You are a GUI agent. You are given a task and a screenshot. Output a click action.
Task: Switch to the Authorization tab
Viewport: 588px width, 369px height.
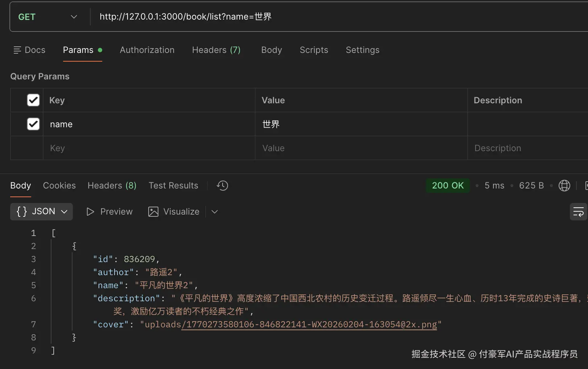pyautogui.click(x=147, y=50)
